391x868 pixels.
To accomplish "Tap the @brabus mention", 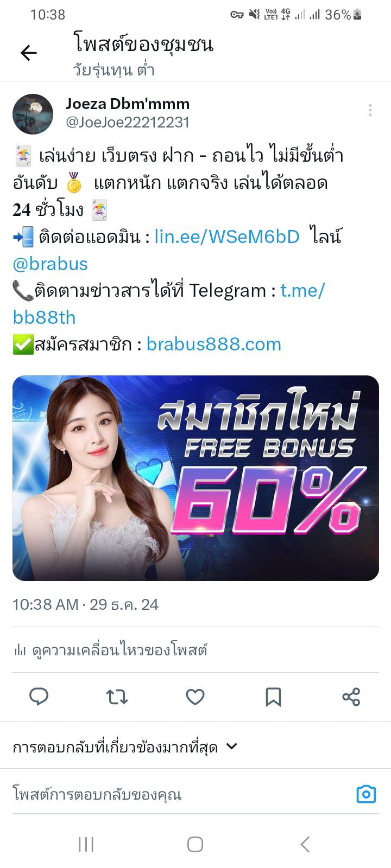I will (50, 264).
